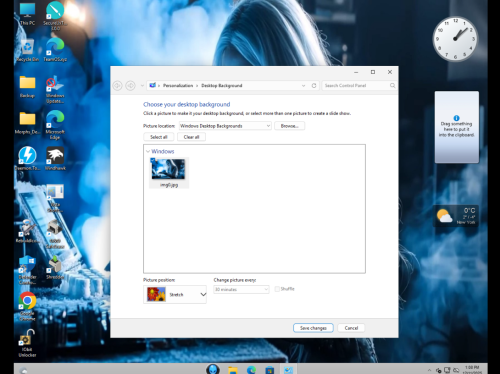Click the Cancel button
500x374 pixels.
coord(351,328)
